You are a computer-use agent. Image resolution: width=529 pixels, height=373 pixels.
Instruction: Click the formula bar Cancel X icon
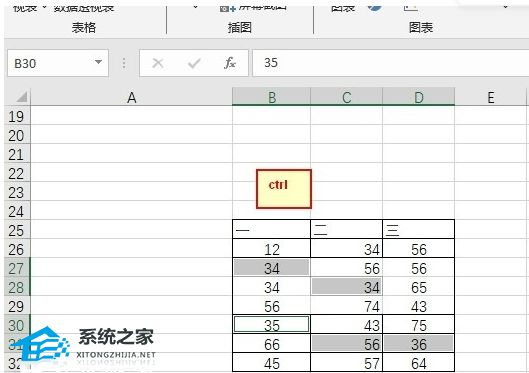pyautogui.click(x=158, y=63)
